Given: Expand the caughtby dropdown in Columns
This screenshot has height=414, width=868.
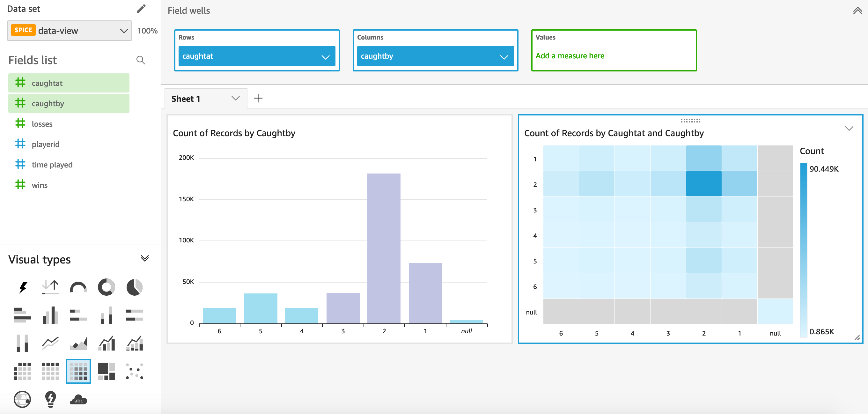Looking at the screenshot, I should (504, 56).
